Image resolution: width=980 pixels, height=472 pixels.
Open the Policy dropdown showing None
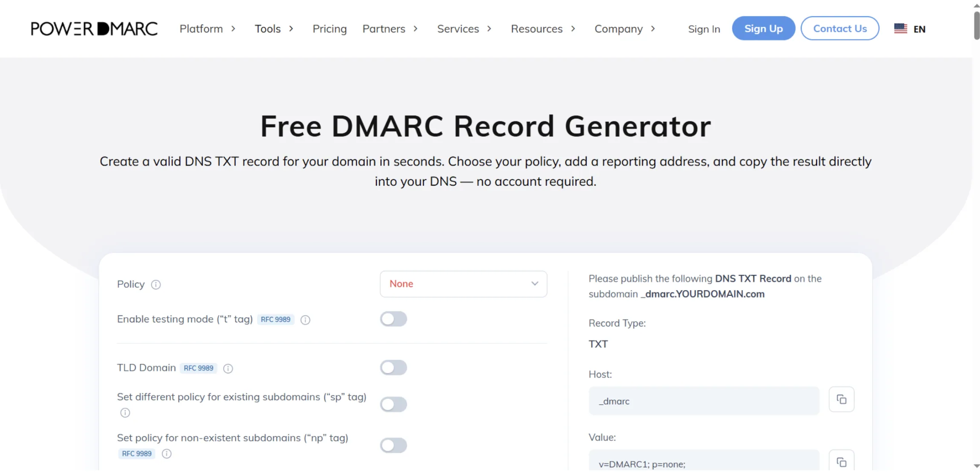[x=464, y=284]
